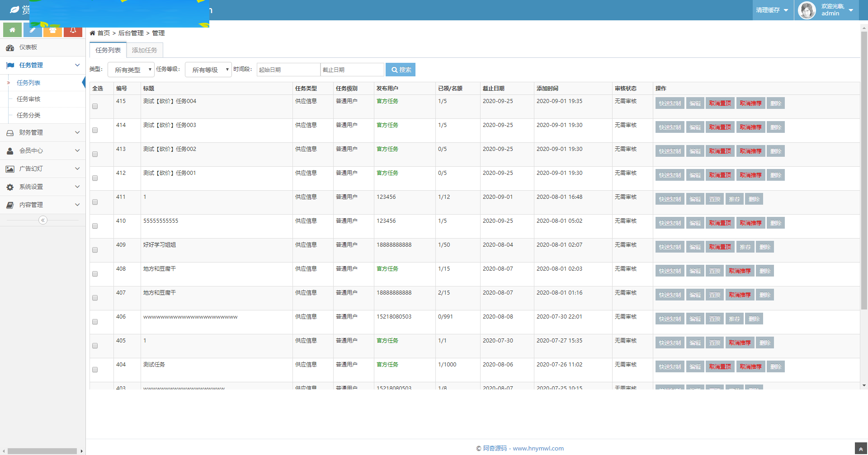
Task: Click the home icon in the breadcrumb
Action: tap(93, 33)
